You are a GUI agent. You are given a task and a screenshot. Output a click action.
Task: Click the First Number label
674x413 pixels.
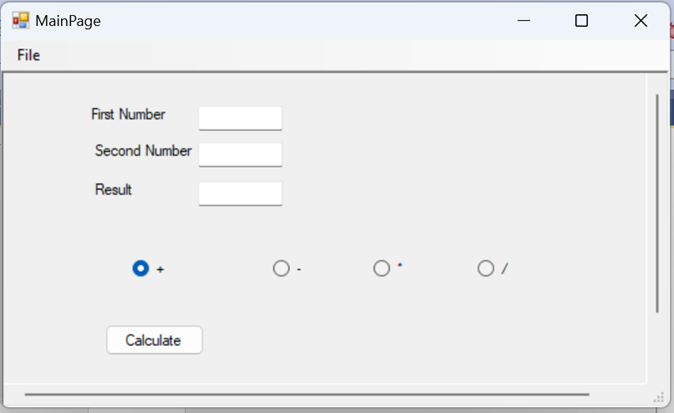point(128,114)
